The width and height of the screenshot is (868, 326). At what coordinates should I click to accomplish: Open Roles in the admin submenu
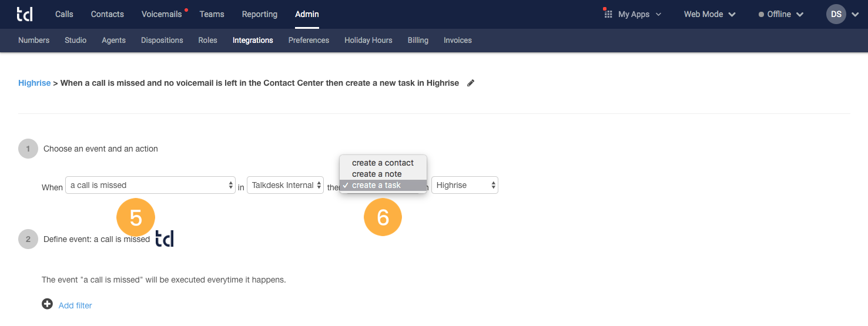click(208, 41)
